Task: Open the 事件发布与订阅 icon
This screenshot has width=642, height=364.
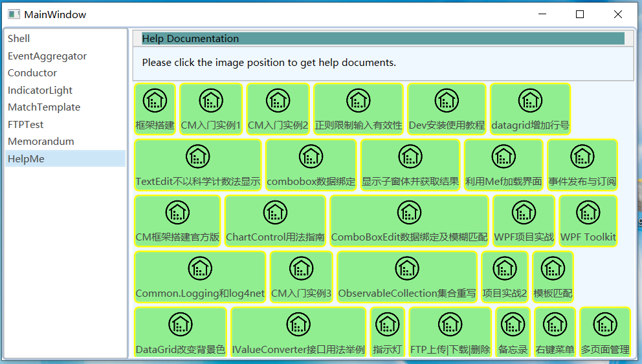Action: coord(582,156)
